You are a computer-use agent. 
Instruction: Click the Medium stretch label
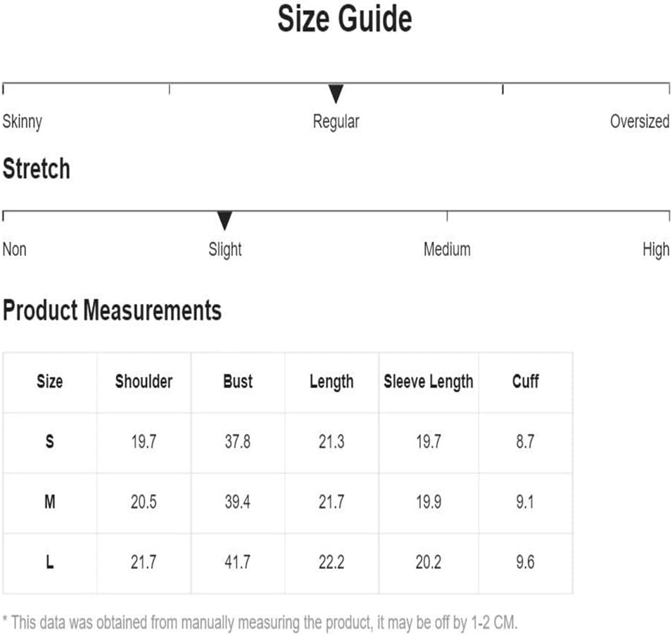point(447,249)
